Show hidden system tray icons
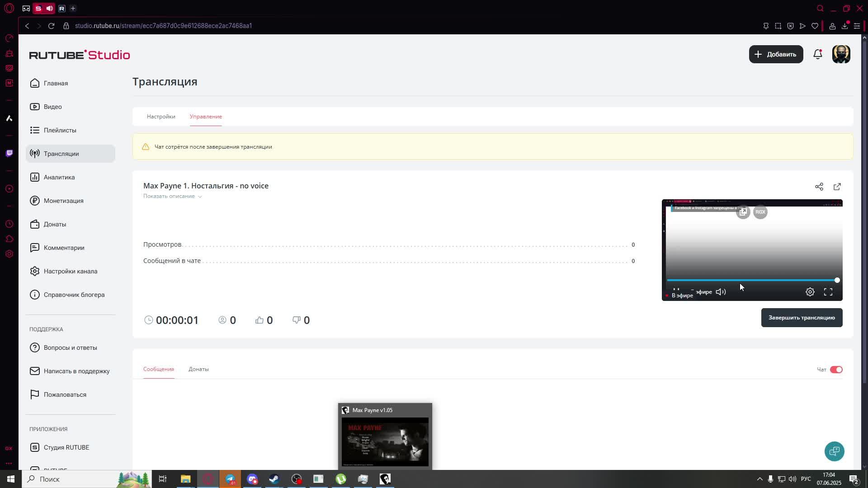Viewport: 868px width, 488px height. click(x=759, y=479)
